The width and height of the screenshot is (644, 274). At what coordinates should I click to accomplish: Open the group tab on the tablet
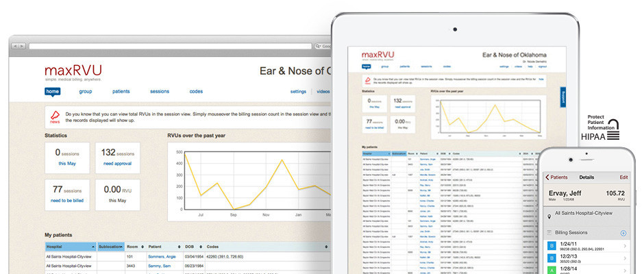coord(385,66)
